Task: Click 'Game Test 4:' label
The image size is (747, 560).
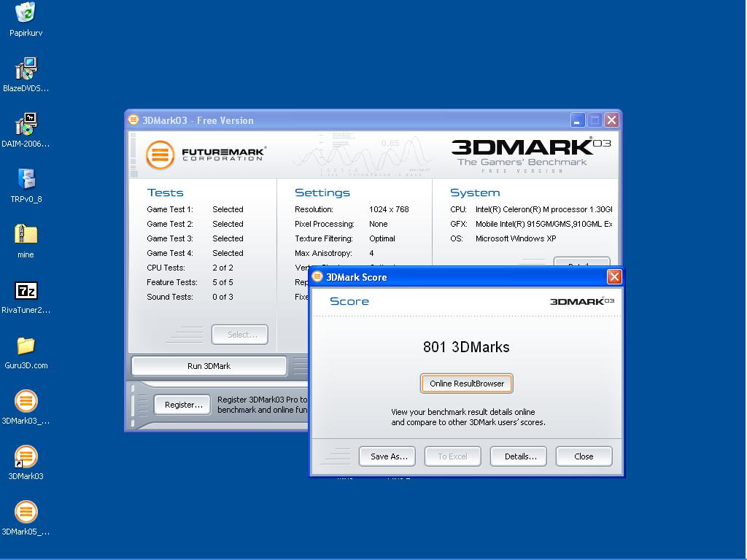Action: (170, 253)
